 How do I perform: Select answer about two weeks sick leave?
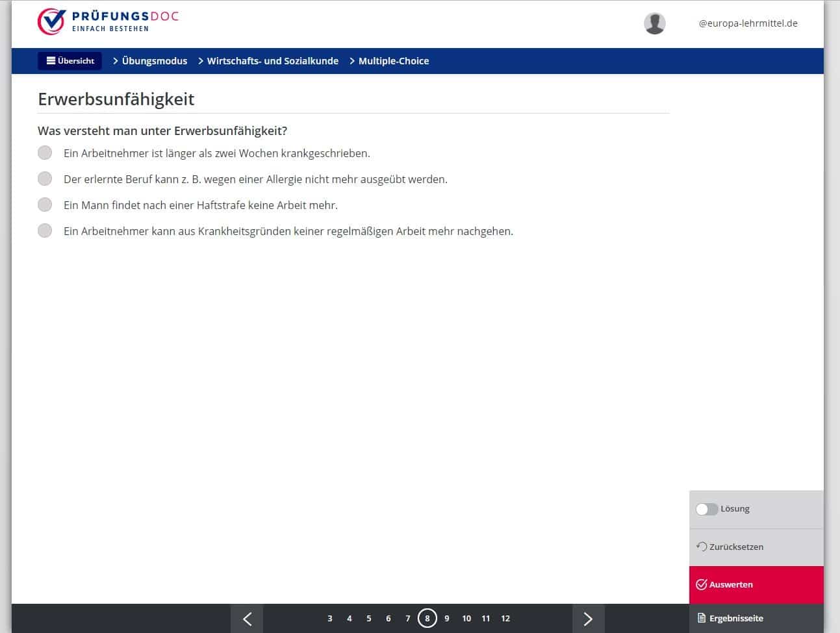pos(45,153)
